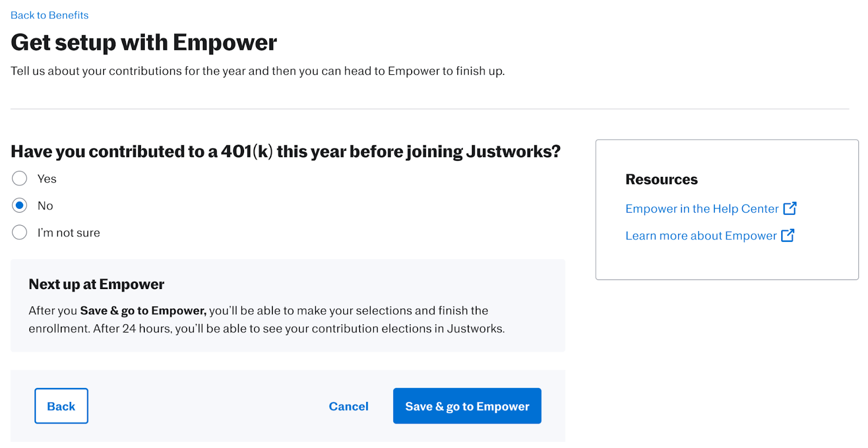Click the 'No' option label text
This screenshot has width=868, height=448.
[x=45, y=206]
